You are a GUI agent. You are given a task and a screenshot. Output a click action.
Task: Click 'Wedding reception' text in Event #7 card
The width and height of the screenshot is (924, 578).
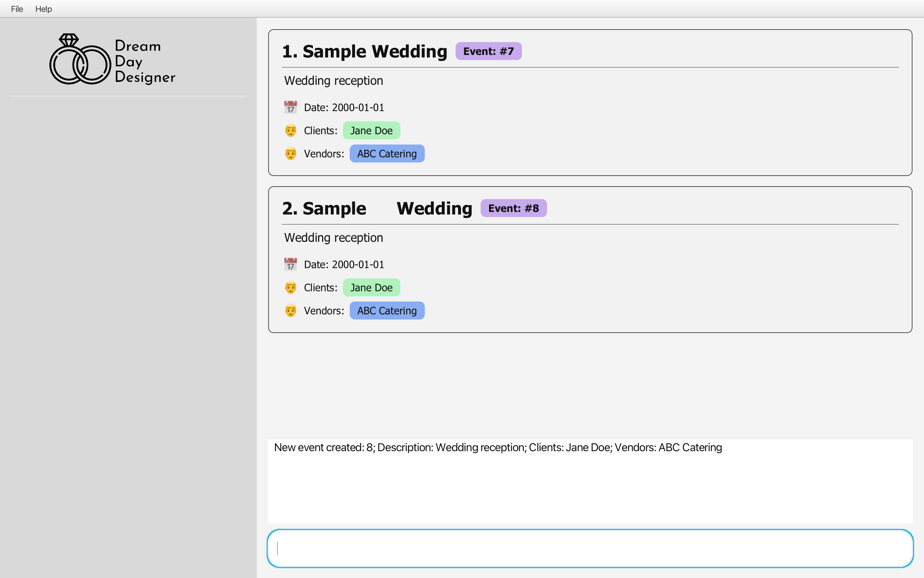click(333, 81)
